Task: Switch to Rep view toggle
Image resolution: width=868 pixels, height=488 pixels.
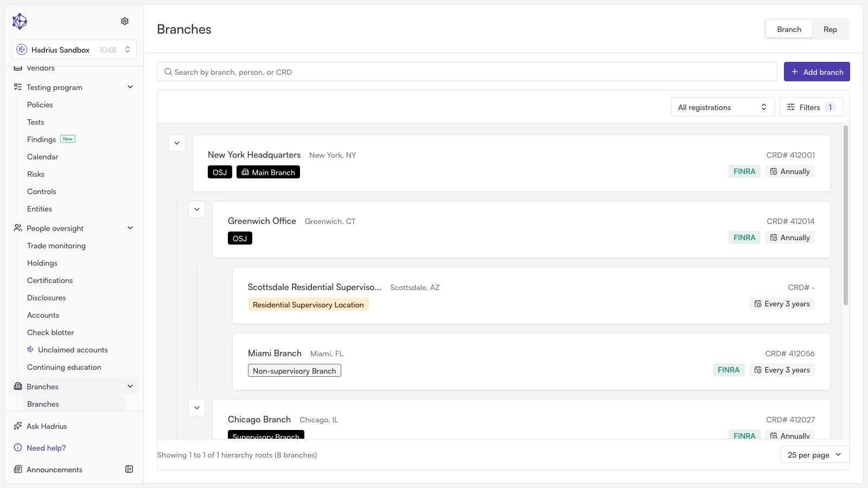Action: [x=830, y=29]
